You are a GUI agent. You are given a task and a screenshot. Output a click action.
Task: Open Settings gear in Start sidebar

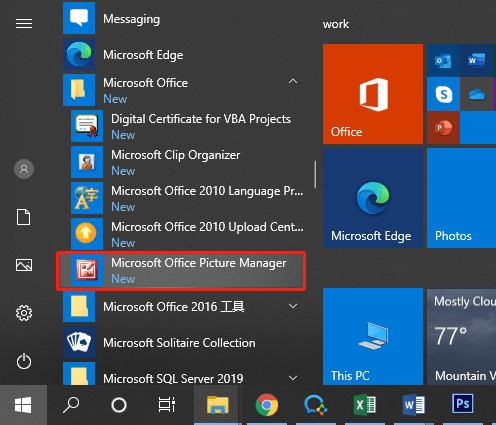pos(24,313)
